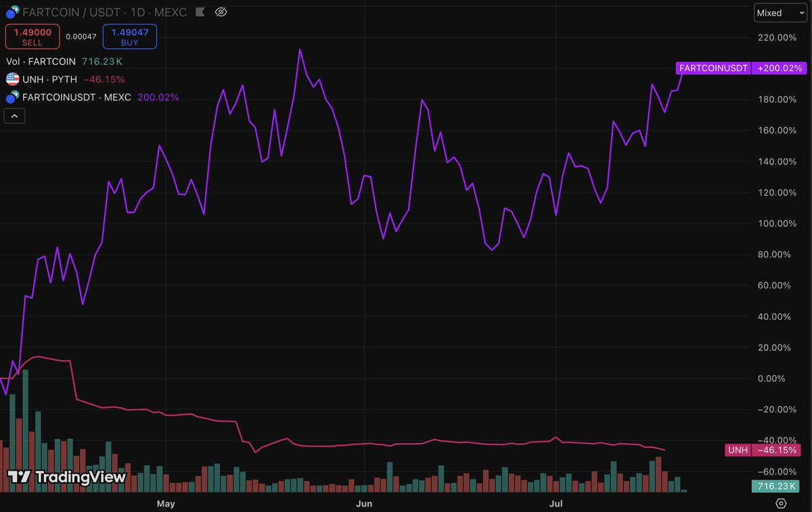Click the Jun label on time axis
This screenshot has height=512, width=812.
tap(364, 504)
